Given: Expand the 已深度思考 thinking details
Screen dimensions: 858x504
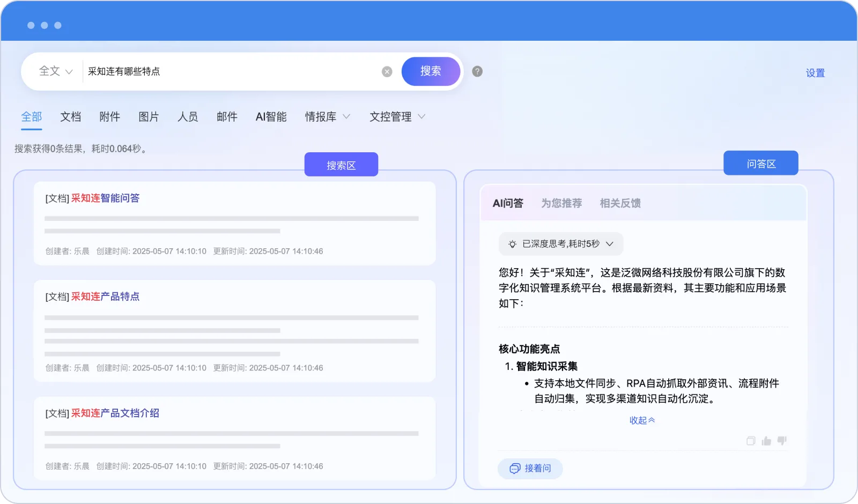Looking at the screenshot, I should tap(561, 244).
